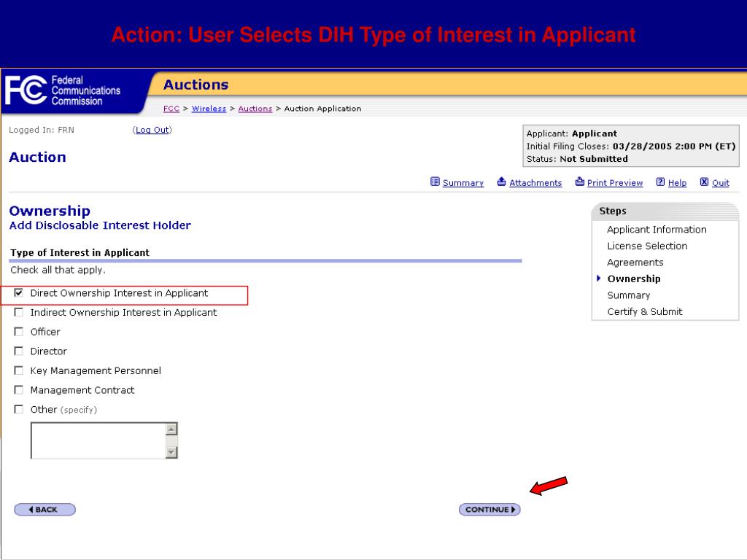Go to Certify & Submit step
Image resolution: width=747 pixels, height=560 pixels.
tap(645, 312)
